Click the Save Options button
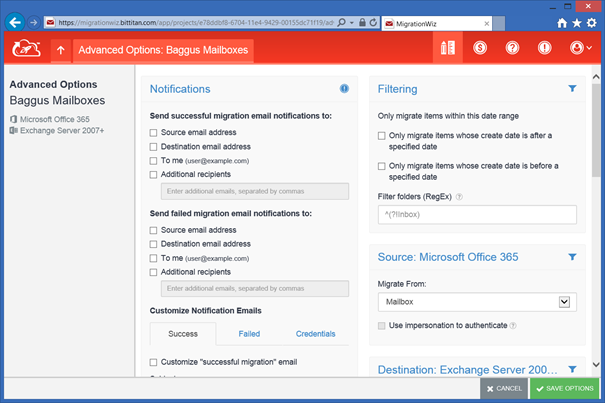 pyautogui.click(x=566, y=388)
